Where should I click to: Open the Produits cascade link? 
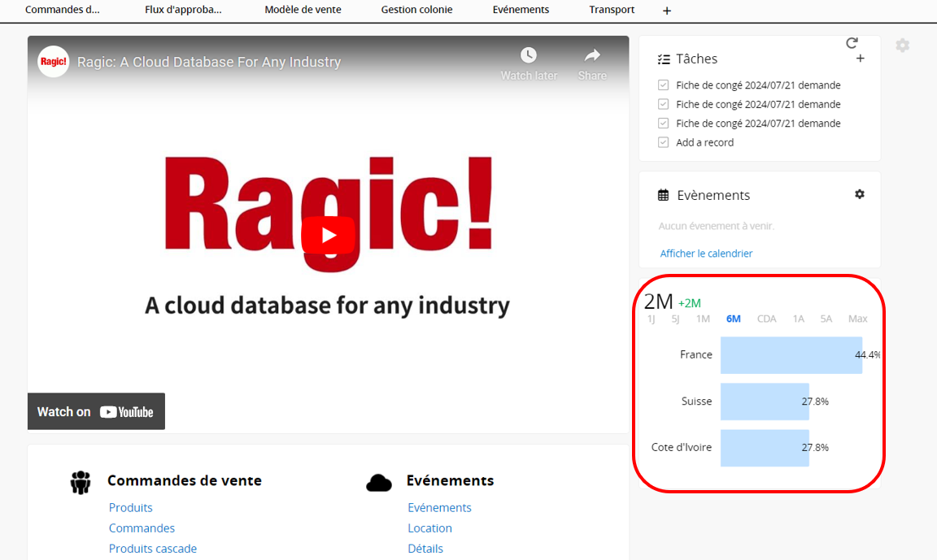click(x=152, y=549)
